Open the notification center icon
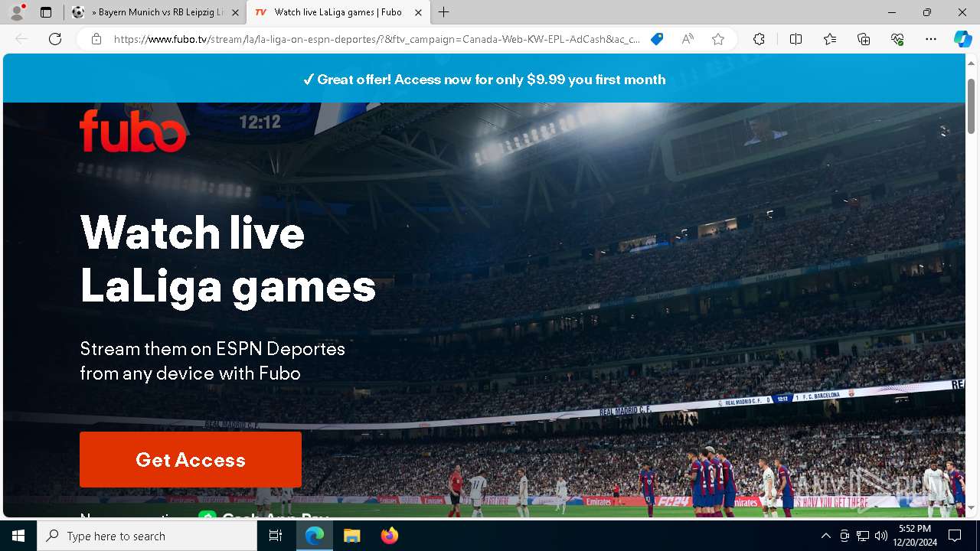Screen dimensions: 980x551 [955, 536]
